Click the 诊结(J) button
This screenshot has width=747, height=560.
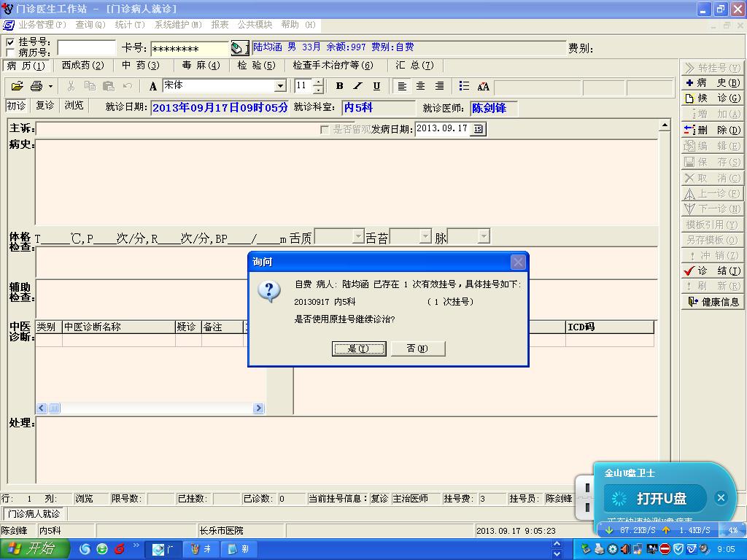click(x=712, y=271)
